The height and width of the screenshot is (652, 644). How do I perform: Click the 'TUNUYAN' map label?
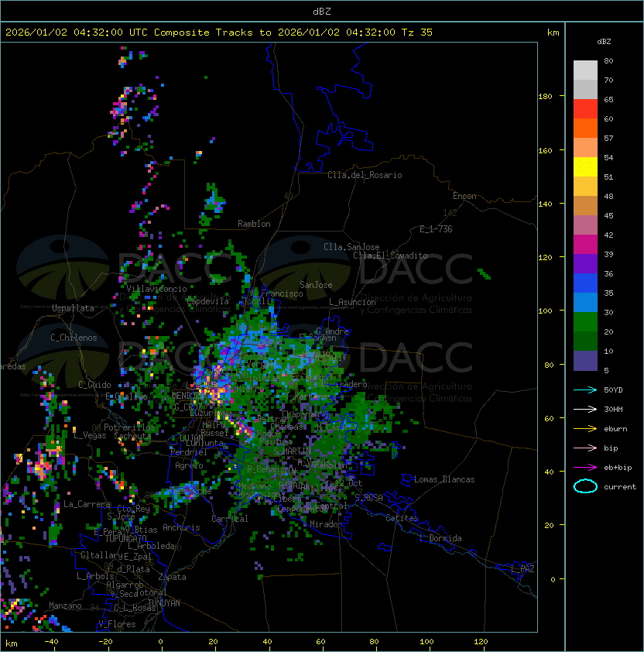point(164,603)
